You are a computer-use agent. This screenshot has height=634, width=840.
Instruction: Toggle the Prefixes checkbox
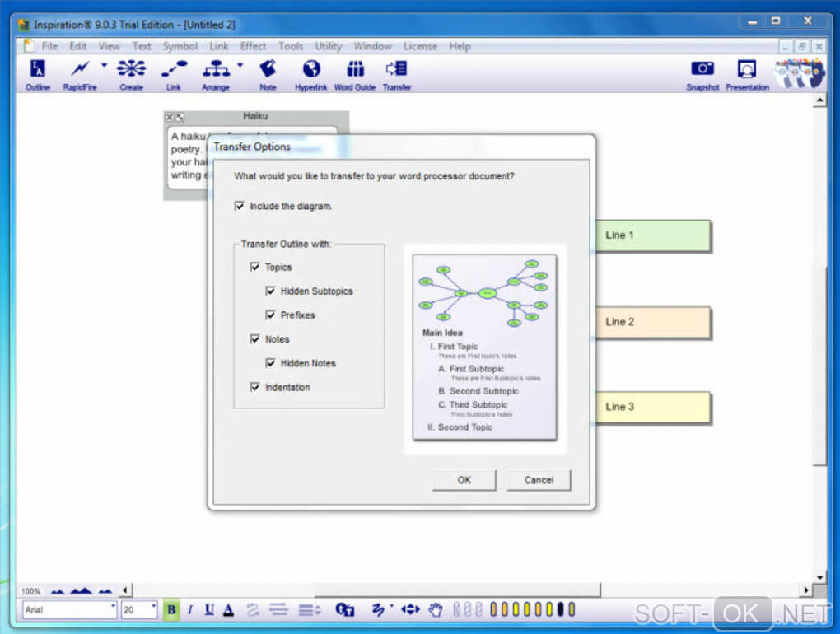(x=271, y=315)
